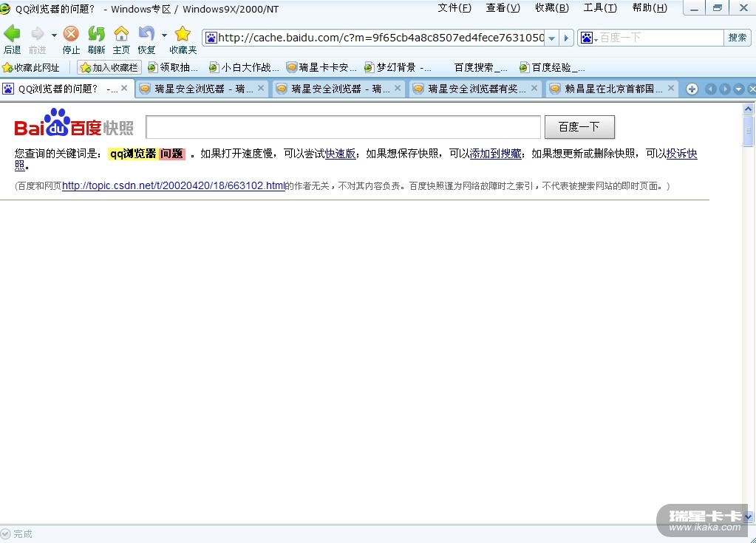
Task: Click the highlighted 问题 keyword
Action: point(171,154)
